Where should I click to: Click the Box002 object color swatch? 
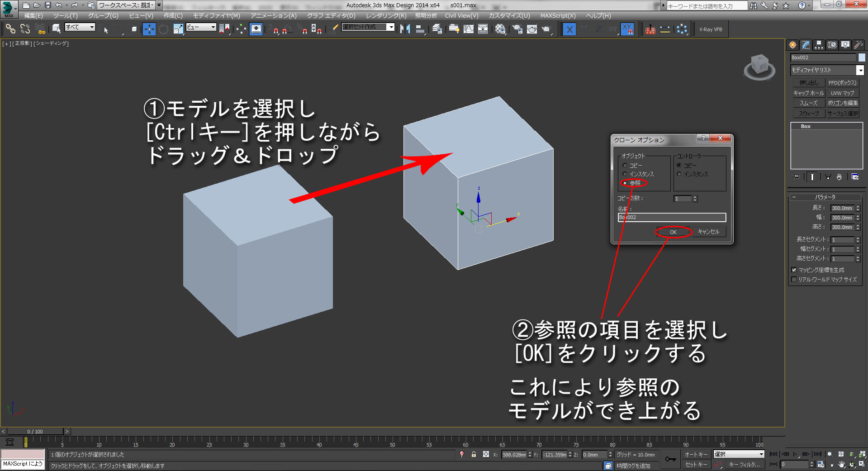pos(862,57)
